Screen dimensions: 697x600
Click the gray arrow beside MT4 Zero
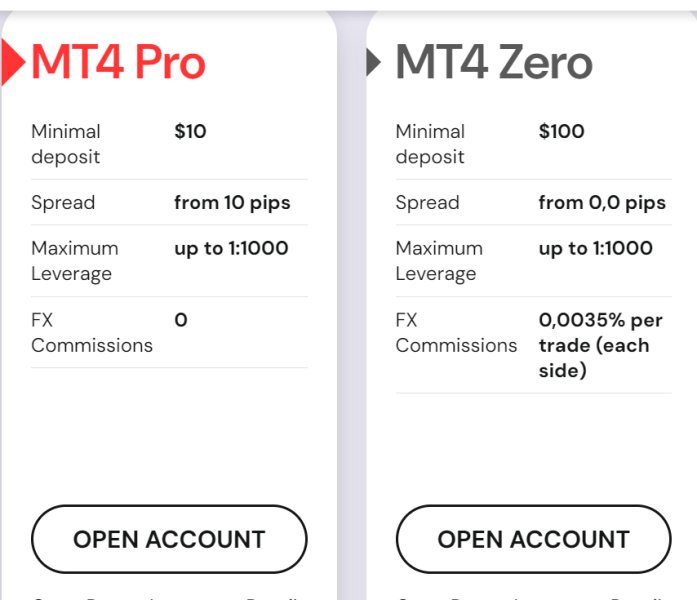pos(374,63)
